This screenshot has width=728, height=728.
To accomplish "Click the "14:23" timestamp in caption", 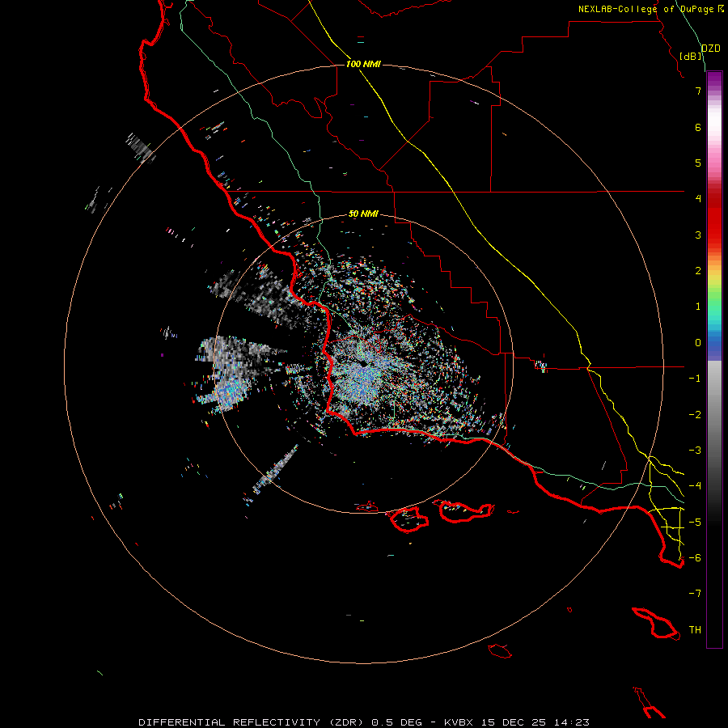I will pos(574,722).
